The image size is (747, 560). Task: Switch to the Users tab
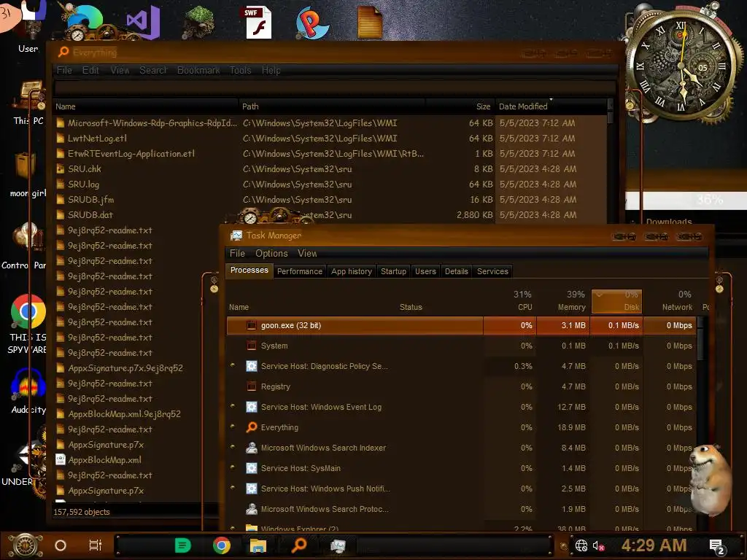(425, 271)
